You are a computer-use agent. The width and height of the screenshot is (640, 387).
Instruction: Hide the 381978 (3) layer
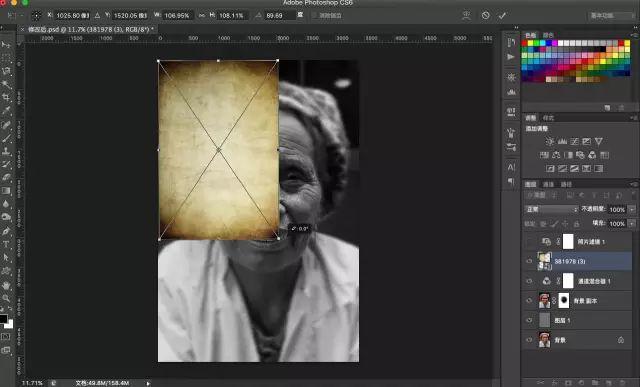tap(529, 261)
